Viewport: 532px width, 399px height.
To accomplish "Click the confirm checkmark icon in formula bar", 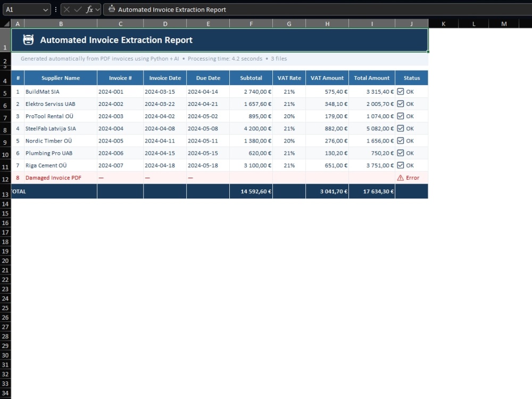I will coord(78,10).
